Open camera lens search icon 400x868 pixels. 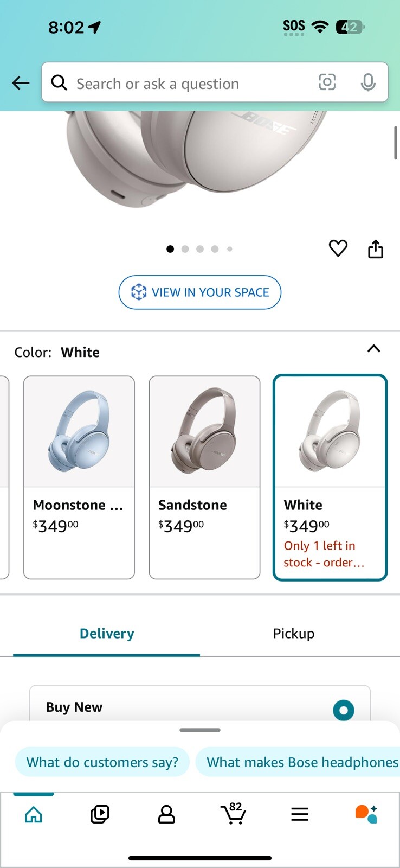(327, 82)
